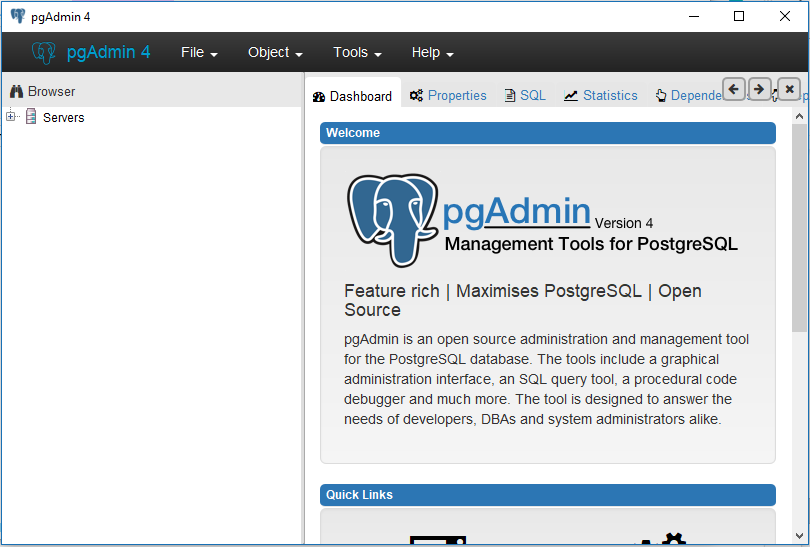Screen dimensions: 810x547
Task: Click the 'Version 4' label
Action: (624, 223)
